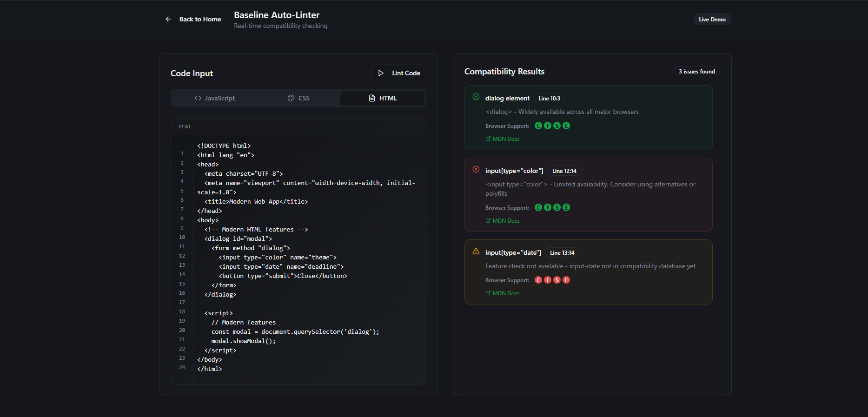This screenshot has width=868, height=417.
Task: Click red Chrome icon in input date card
Action: pos(538,280)
